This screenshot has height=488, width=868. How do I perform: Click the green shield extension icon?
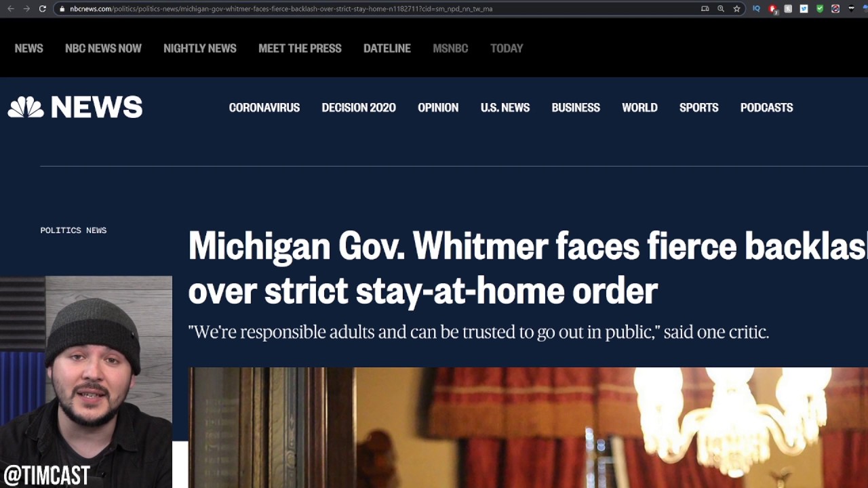point(820,9)
